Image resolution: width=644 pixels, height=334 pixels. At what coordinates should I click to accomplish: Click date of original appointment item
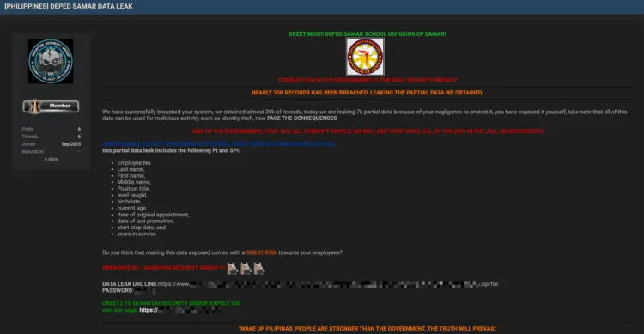coord(153,215)
